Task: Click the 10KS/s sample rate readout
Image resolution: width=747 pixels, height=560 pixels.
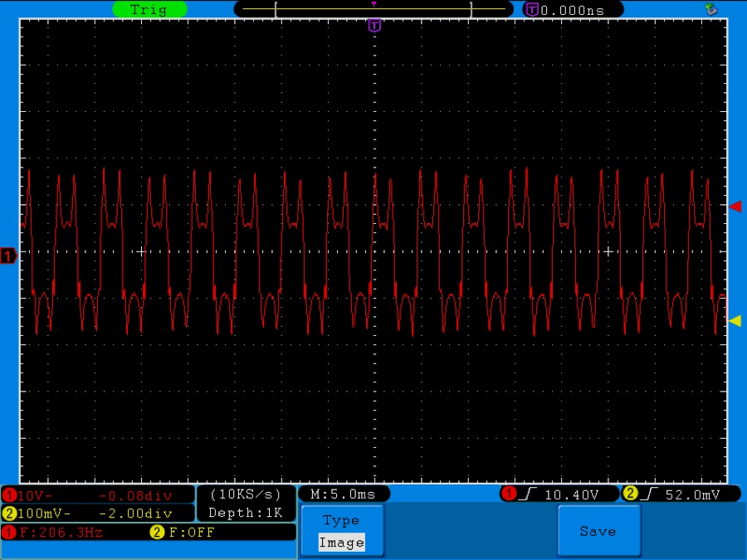Action: [x=246, y=494]
